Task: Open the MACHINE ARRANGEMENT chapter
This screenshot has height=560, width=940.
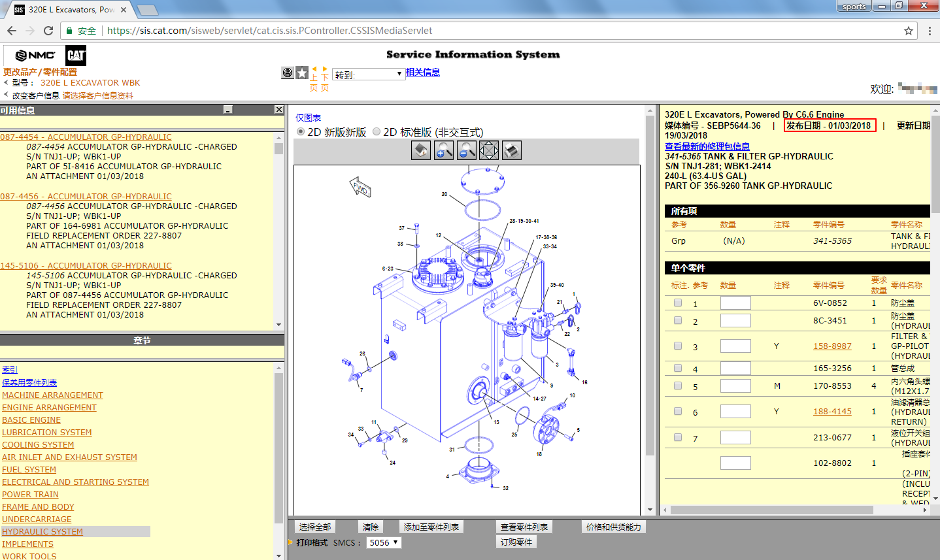Action: tap(52, 395)
